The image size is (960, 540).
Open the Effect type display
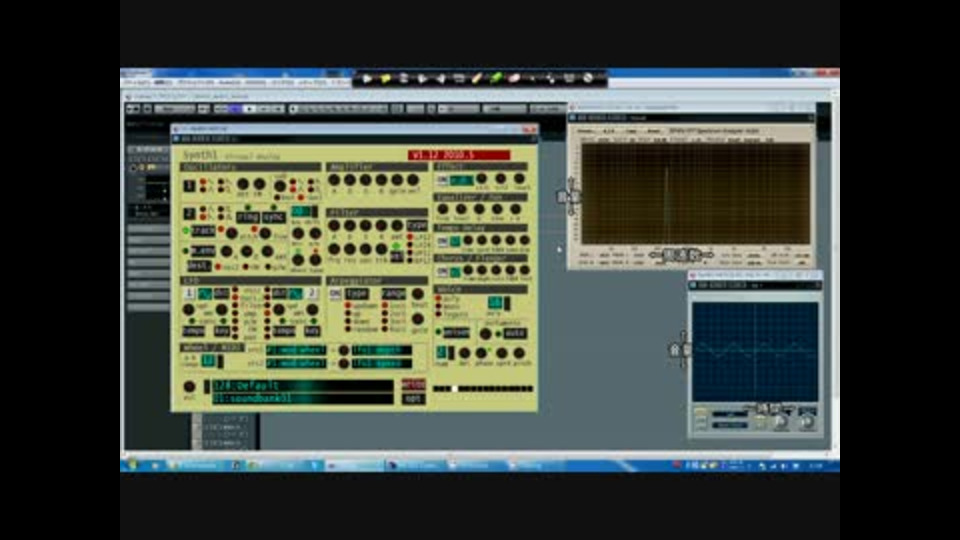click(461, 181)
